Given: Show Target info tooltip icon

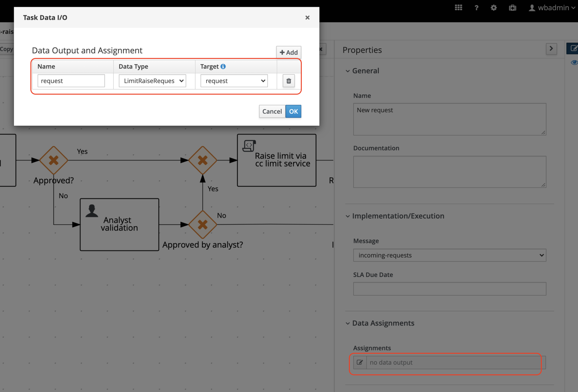Looking at the screenshot, I should coord(223,66).
